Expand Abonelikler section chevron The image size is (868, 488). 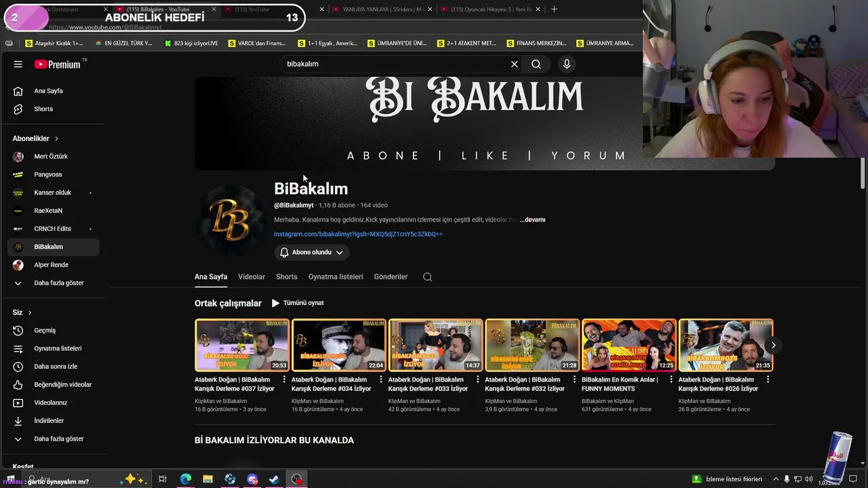tap(56, 139)
